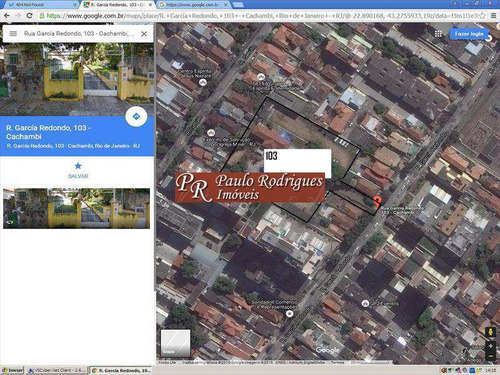Screen dimensions: 500x375
Task: Click the Fazer login button
Action: tap(469, 34)
